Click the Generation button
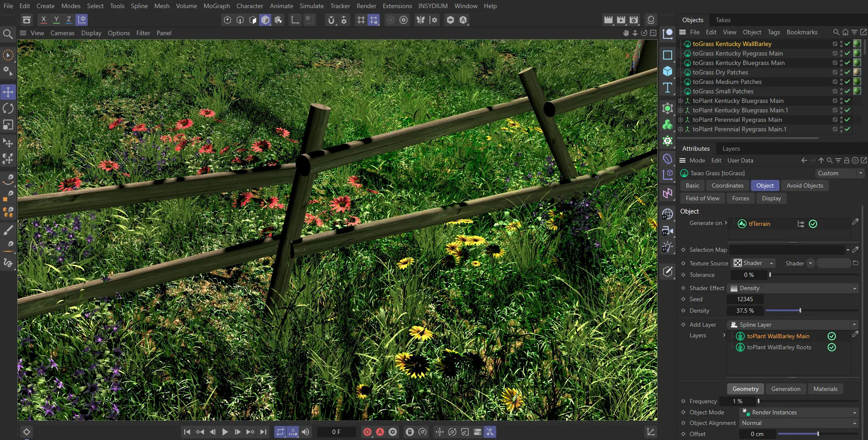Viewport: 868px width, 440px height. point(785,389)
